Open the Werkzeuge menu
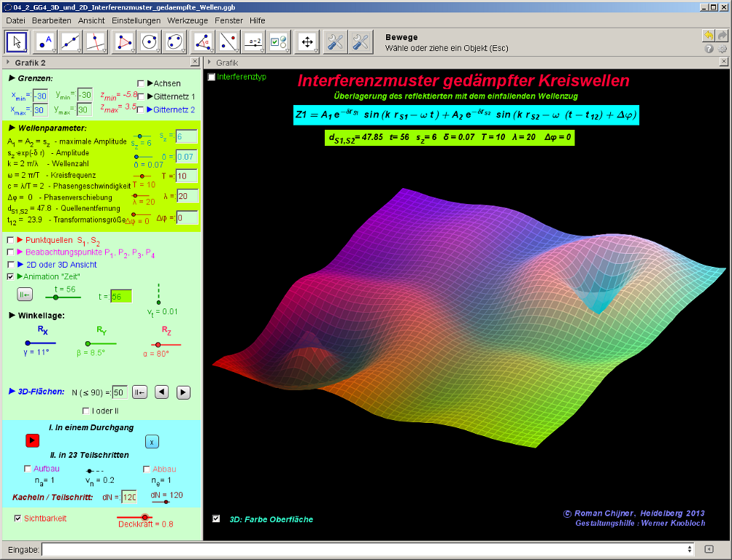This screenshot has height=560, width=732. [186, 20]
